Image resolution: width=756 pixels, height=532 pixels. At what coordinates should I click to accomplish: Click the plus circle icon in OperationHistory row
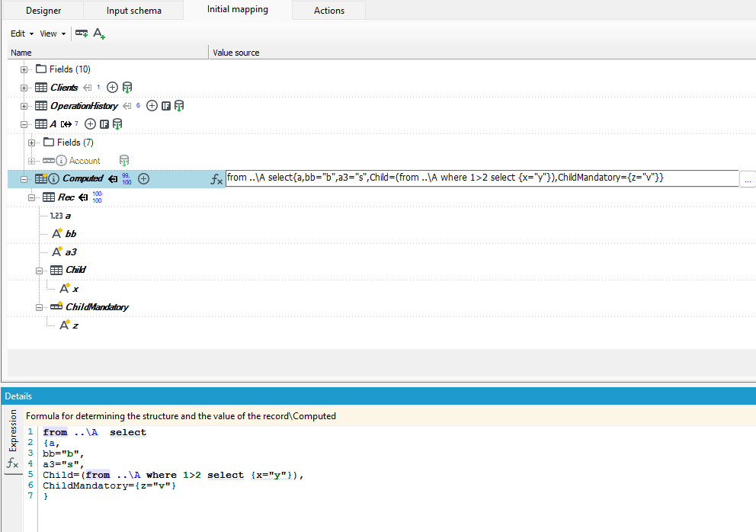coord(152,106)
